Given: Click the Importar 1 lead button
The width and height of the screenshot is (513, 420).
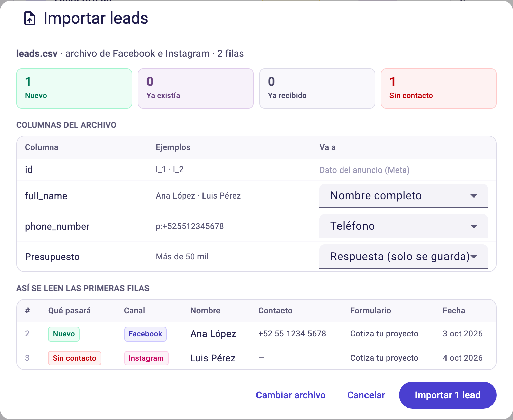Looking at the screenshot, I should [x=448, y=395].
